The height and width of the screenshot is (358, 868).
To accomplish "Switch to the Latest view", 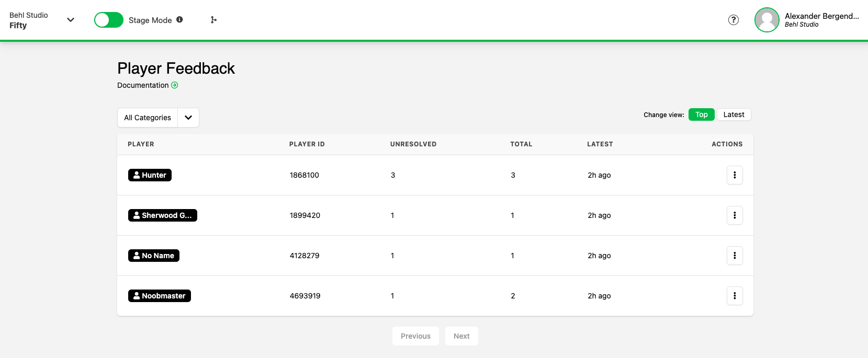I will (x=734, y=114).
